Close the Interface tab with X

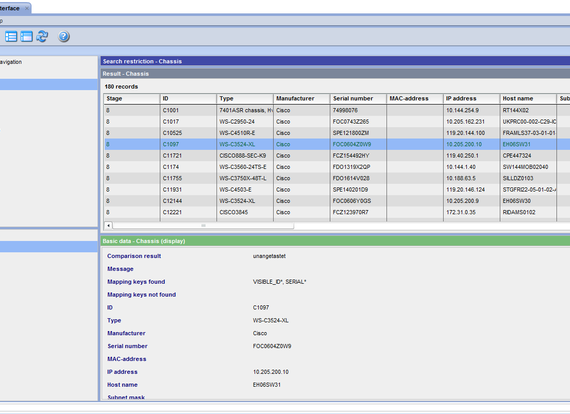pos(27,8)
